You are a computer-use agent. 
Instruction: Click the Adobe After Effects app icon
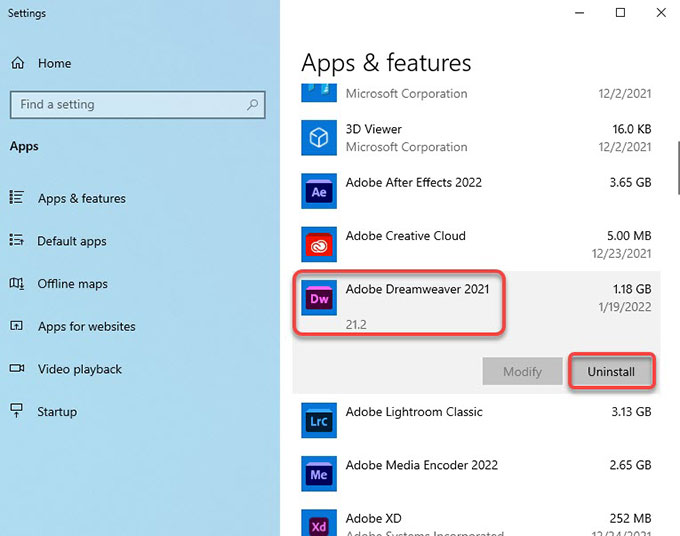[x=319, y=190]
